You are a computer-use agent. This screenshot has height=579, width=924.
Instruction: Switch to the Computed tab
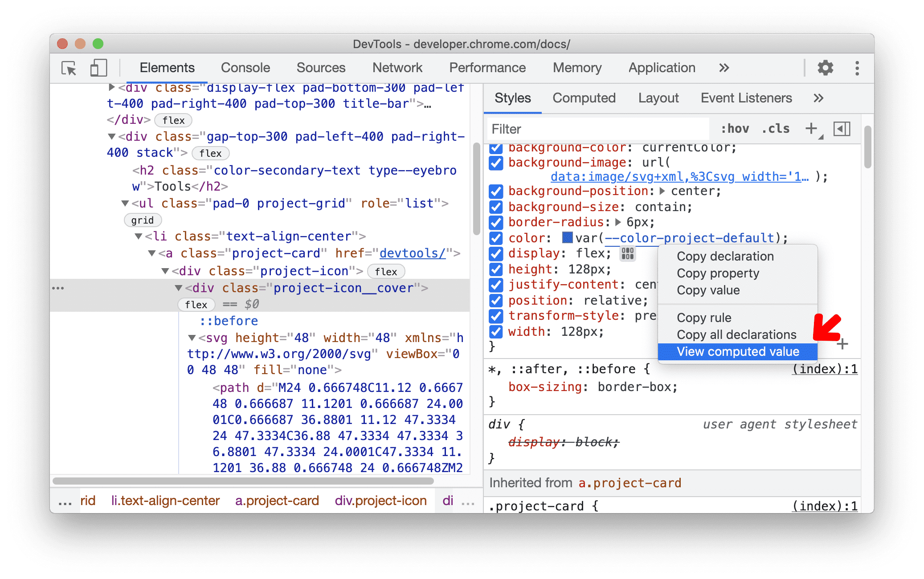pos(584,98)
